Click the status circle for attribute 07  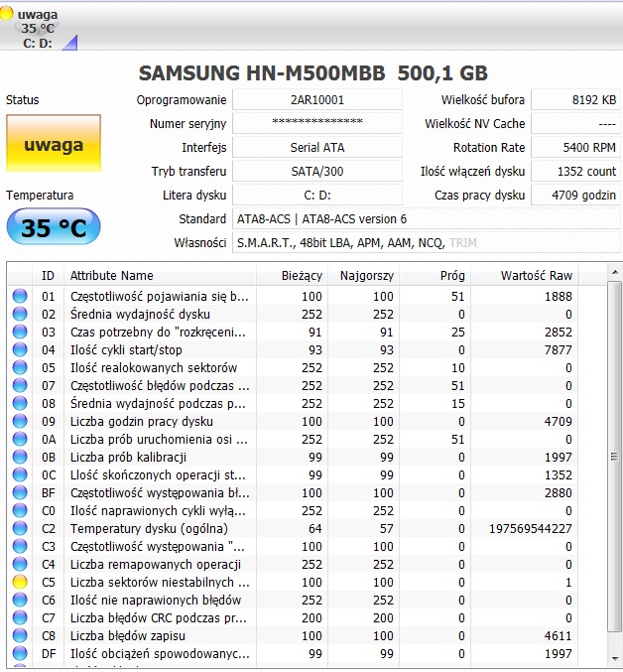pyautogui.click(x=20, y=385)
